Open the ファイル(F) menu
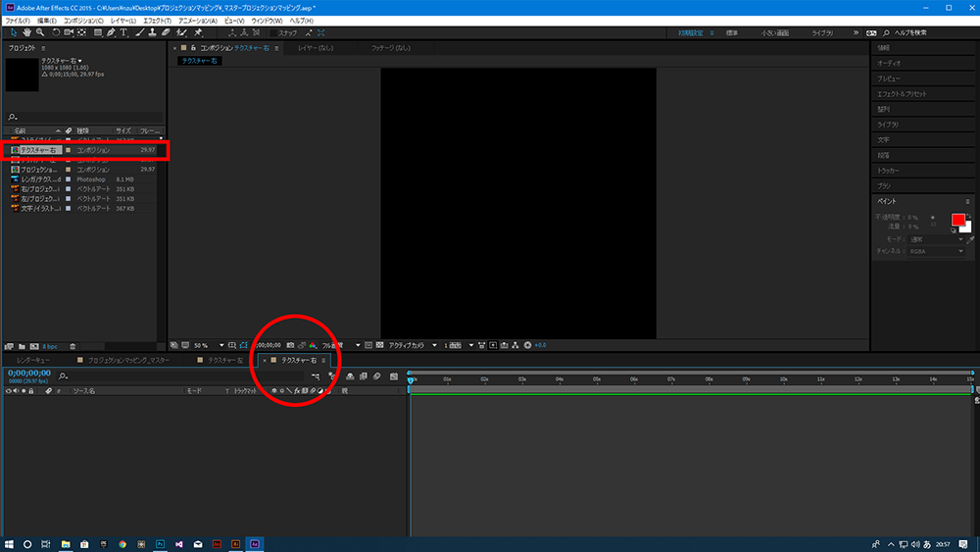This screenshot has width=980, height=552. pyautogui.click(x=18, y=21)
